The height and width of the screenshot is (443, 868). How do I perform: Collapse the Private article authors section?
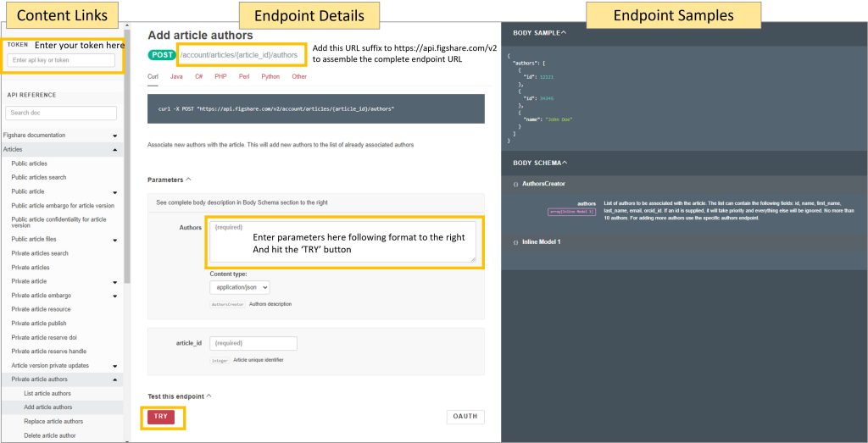[x=114, y=379]
